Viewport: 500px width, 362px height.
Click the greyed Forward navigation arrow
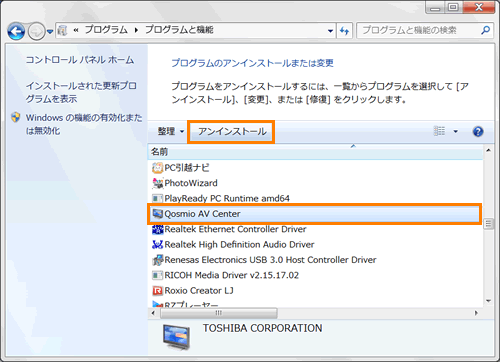tap(36, 31)
